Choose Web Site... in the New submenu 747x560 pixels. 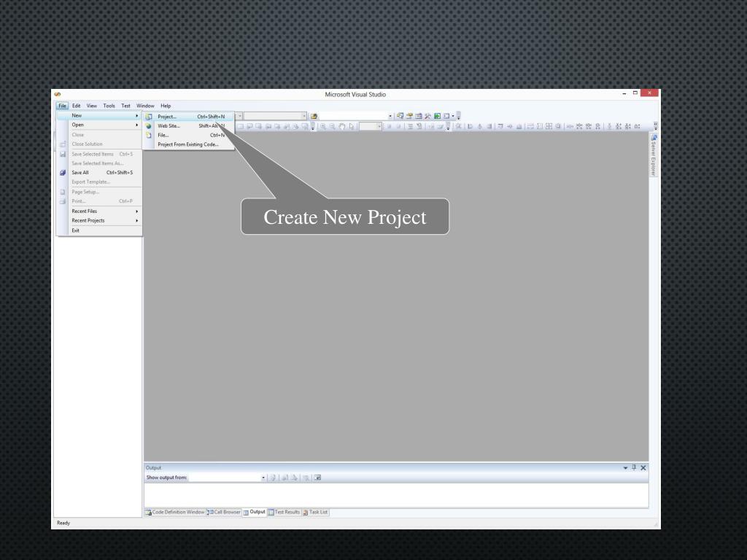coord(189,126)
